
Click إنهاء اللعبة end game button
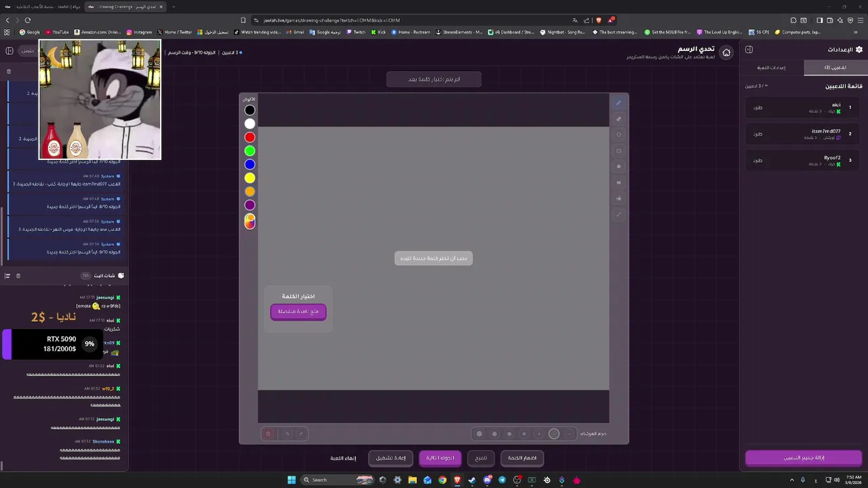click(343, 458)
